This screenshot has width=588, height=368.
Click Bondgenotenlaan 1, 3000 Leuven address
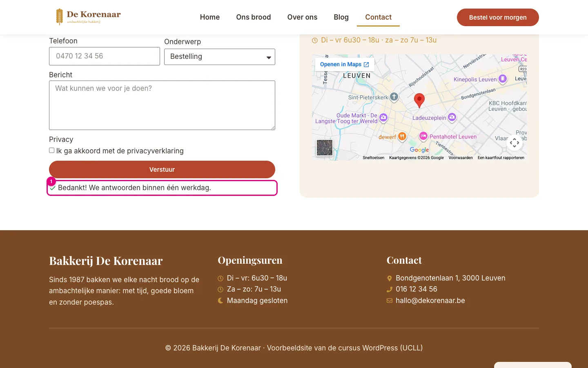[450, 278]
